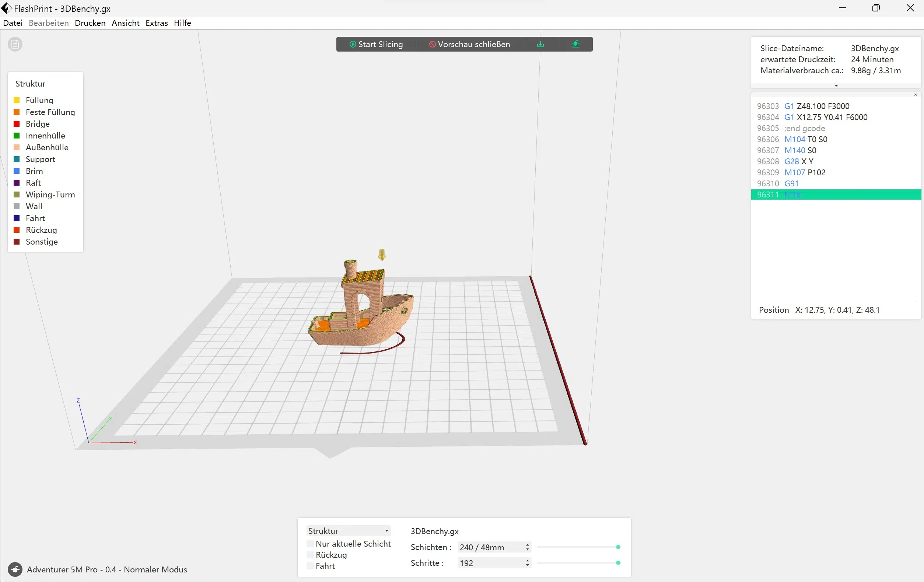Image resolution: width=924 pixels, height=582 pixels.
Task: Step the Schichten layer spinner arrows
Action: coord(528,547)
